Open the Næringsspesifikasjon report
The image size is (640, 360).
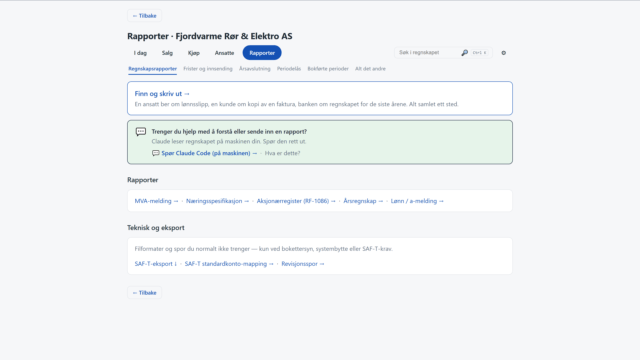coord(218,201)
